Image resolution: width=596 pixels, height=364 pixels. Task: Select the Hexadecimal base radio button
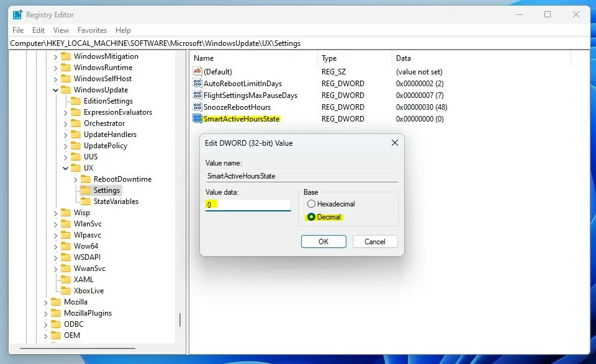tap(311, 204)
